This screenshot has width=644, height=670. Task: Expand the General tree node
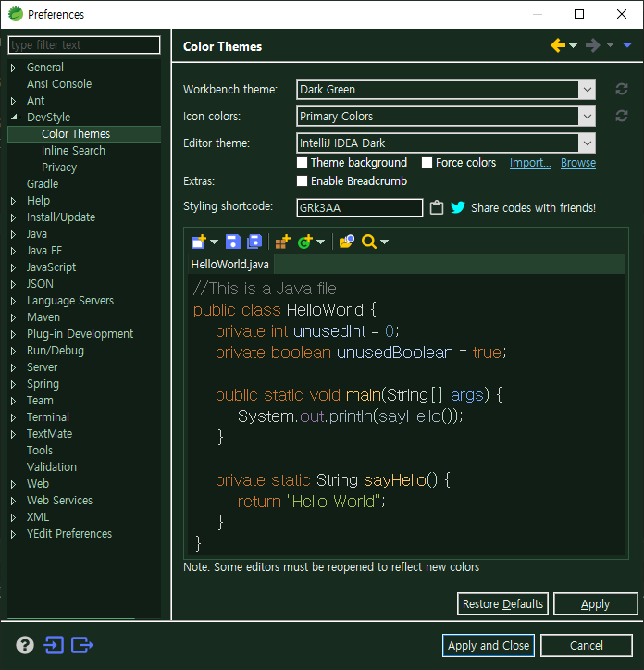pos(13,68)
